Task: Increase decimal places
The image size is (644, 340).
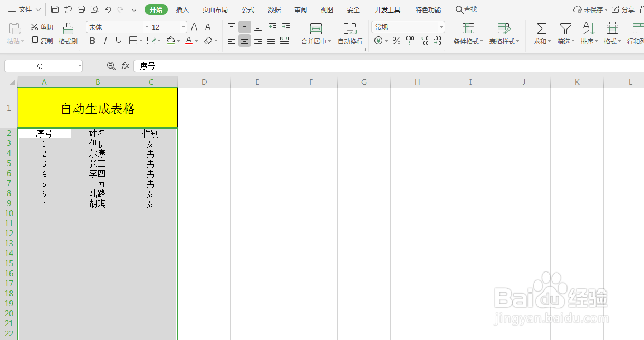Action: (x=425, y=41)
